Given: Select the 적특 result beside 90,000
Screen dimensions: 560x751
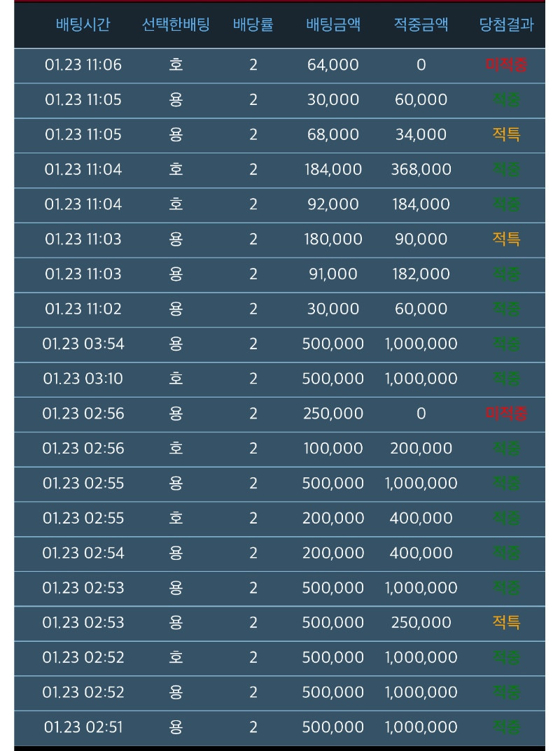Looking at the screenshot, I should [506, 239].
